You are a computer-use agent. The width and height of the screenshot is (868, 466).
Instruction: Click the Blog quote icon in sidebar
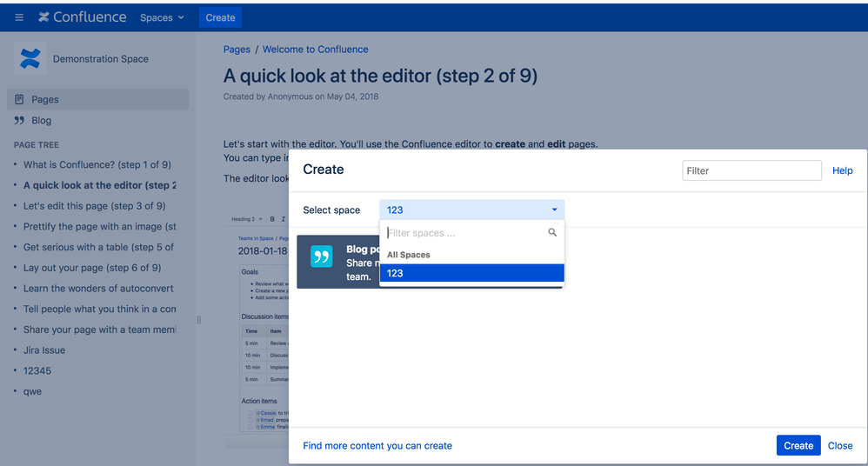pos(19,120)
